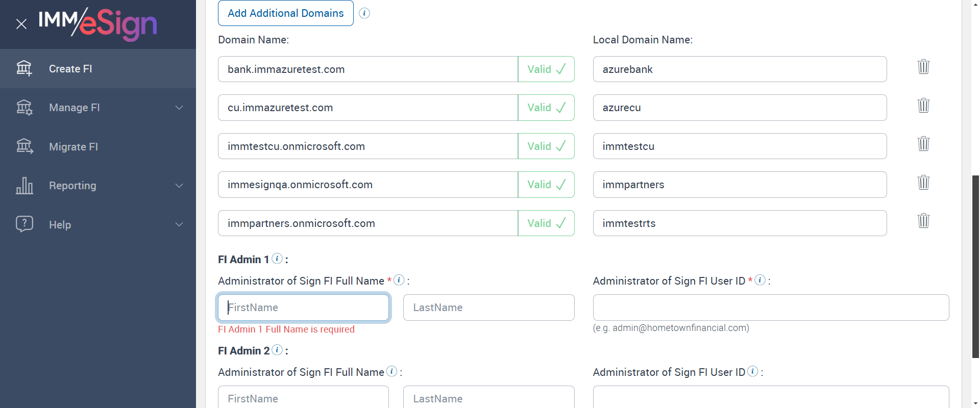The height and width of the screenshot is (408, 980).
Task: Click trash icon for cu.immazuretest.com row
Action: click(923, 106)
